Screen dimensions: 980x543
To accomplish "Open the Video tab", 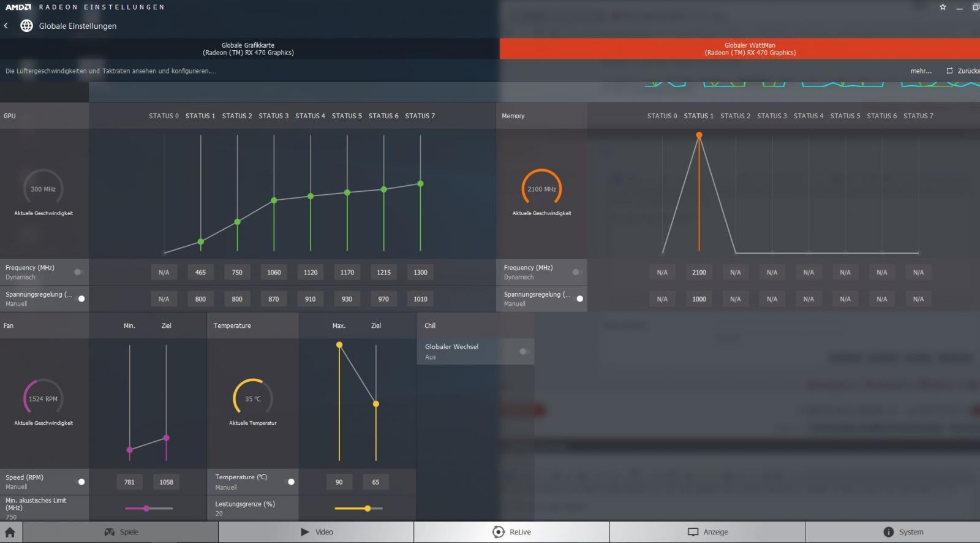I will 316,532.
